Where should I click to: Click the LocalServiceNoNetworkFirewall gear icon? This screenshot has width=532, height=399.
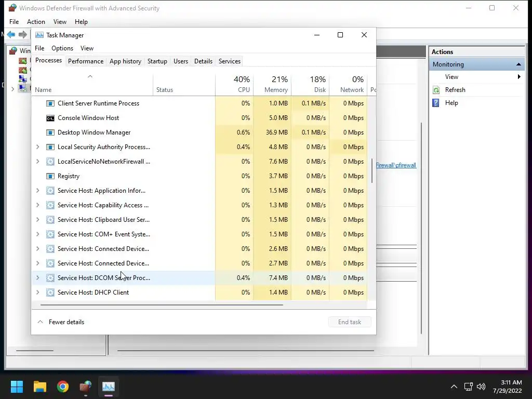pyautogui.click(x=50, y=162)
